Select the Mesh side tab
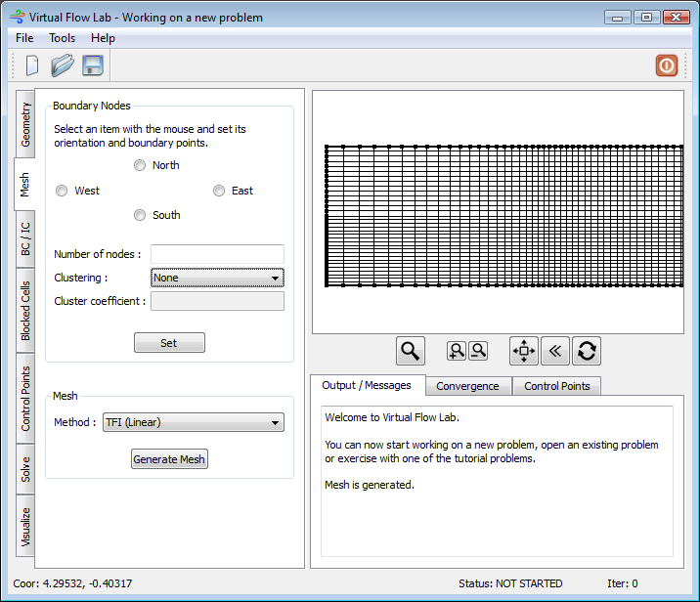This screenshot has height=602, width=700. click(24, 185)
